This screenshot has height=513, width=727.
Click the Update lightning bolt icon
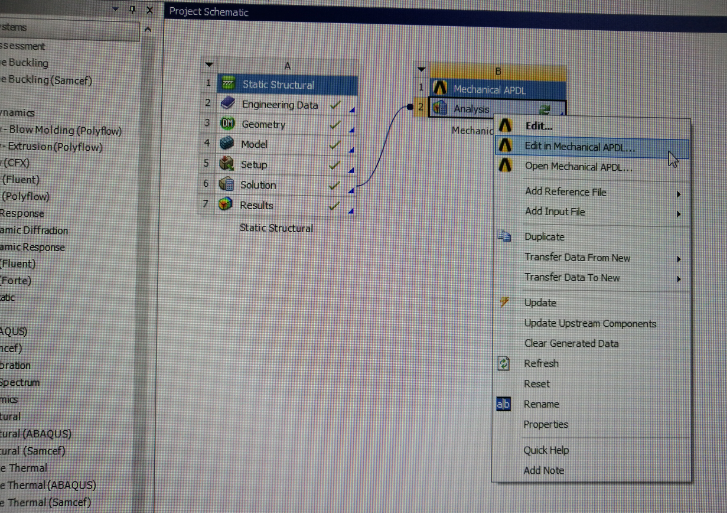point(504,302)
